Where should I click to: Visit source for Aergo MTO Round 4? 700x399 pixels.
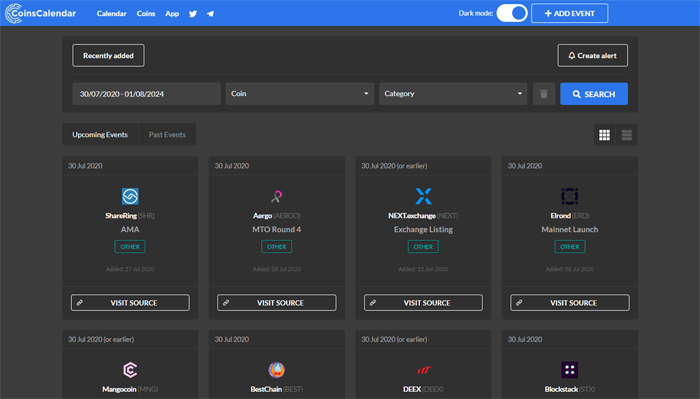point(277,303)
